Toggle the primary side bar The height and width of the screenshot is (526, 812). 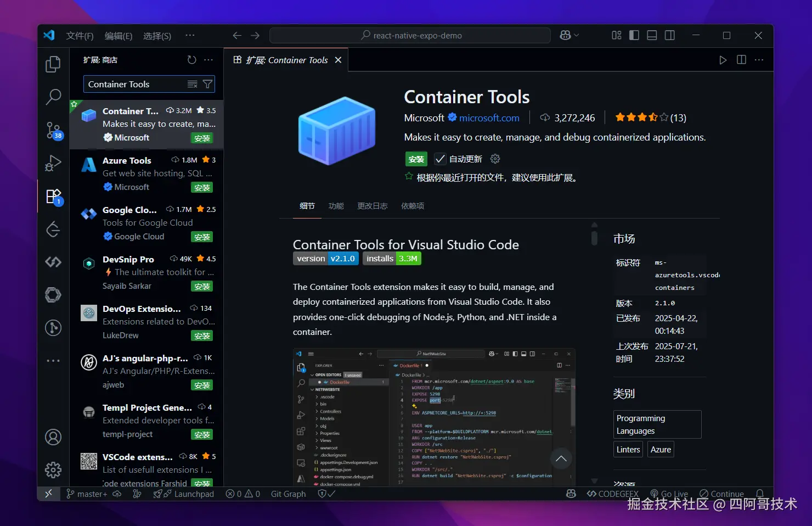(634, 35)
